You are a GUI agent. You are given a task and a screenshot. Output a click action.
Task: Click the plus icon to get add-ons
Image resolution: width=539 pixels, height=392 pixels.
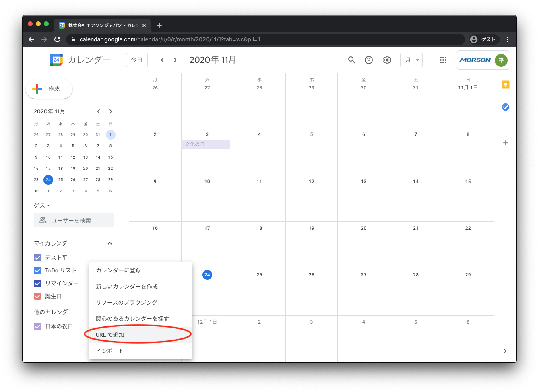[505, 142]
